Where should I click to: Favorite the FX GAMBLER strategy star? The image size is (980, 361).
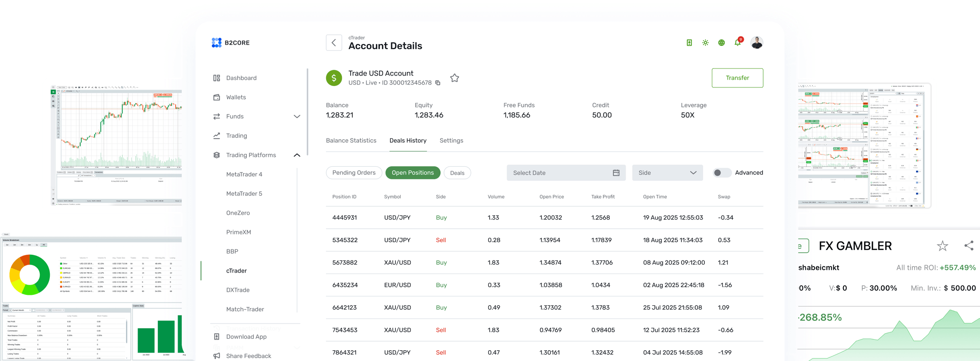point(942,246)
